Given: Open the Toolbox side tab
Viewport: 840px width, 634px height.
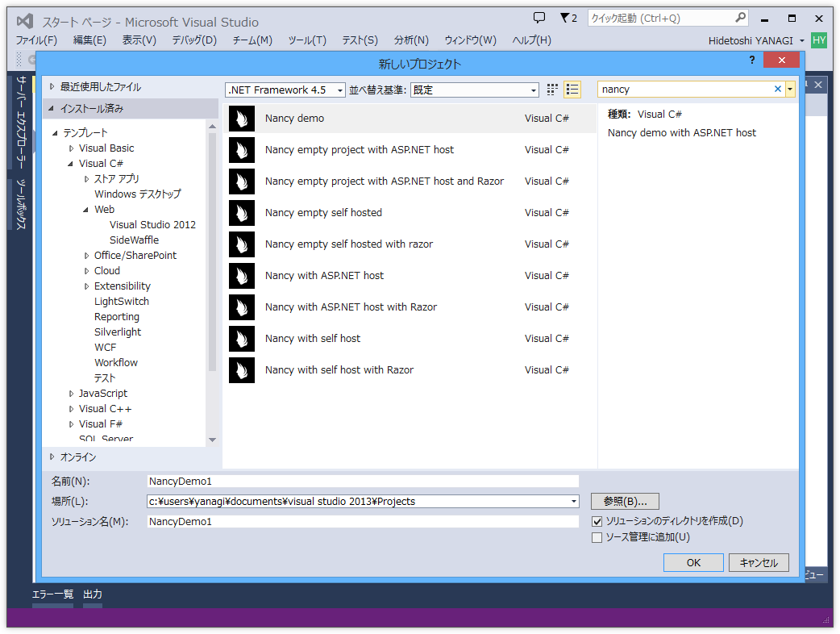Looking at the screenshot, I should coord(21,203).
